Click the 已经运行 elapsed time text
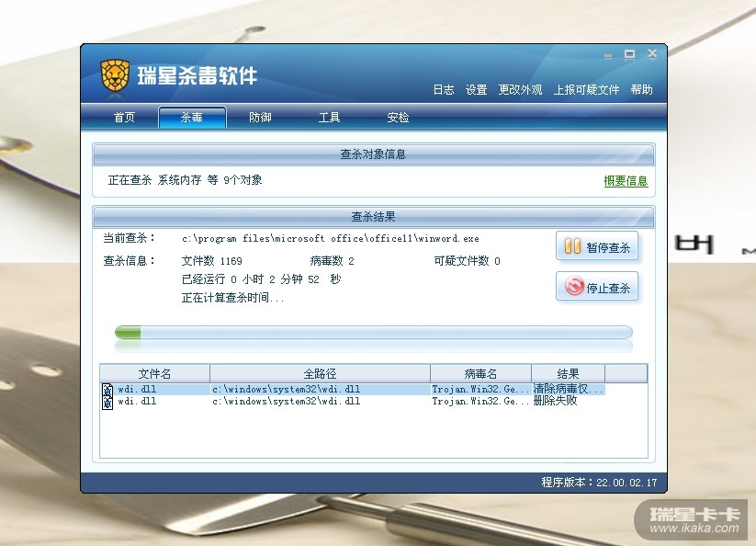Screen dimensions: 756x546 (261, 279)
